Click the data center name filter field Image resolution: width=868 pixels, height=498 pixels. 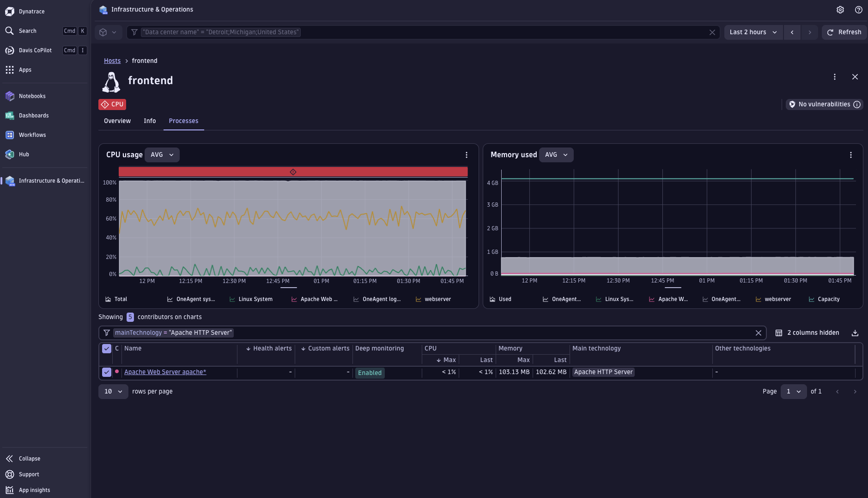click(423, 32)
